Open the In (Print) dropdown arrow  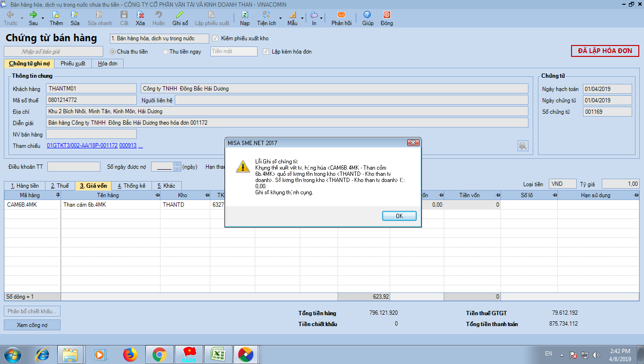tap(322, 18)
